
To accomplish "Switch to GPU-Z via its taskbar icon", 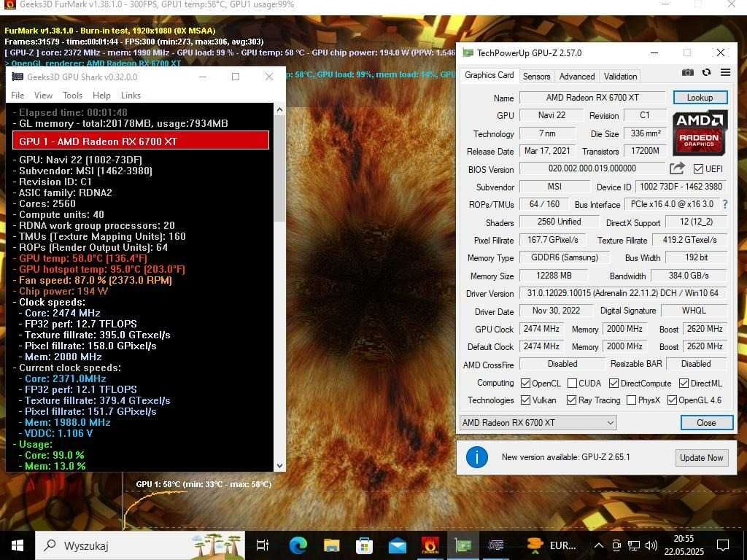I will tap(463, 545).
